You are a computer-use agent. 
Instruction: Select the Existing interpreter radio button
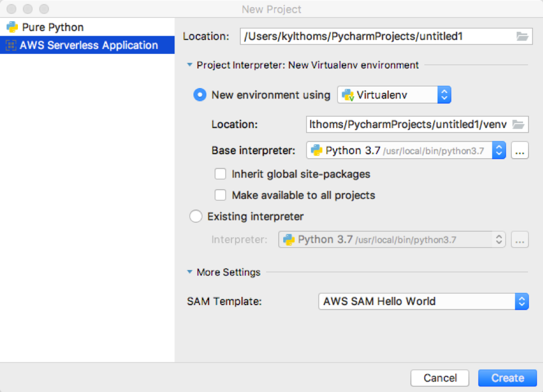(196, 217)
